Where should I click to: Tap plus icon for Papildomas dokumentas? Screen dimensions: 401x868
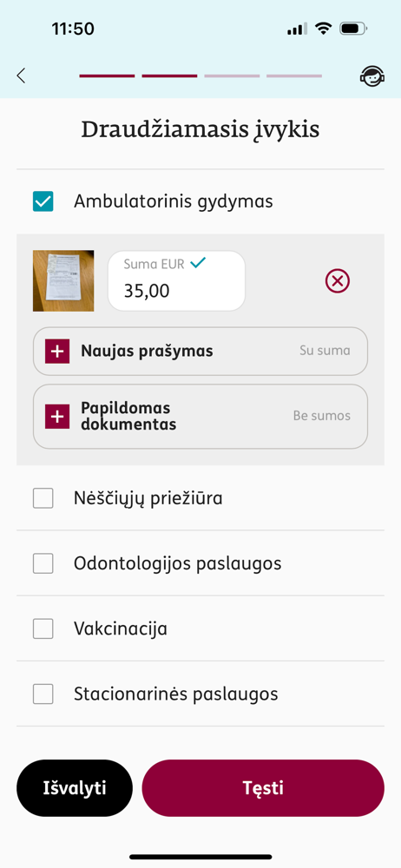tap(57, 417)
